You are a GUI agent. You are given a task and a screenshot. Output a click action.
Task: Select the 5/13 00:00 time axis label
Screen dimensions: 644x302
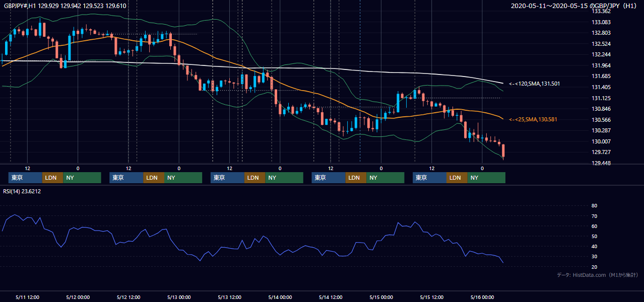(x=179, y=297)
